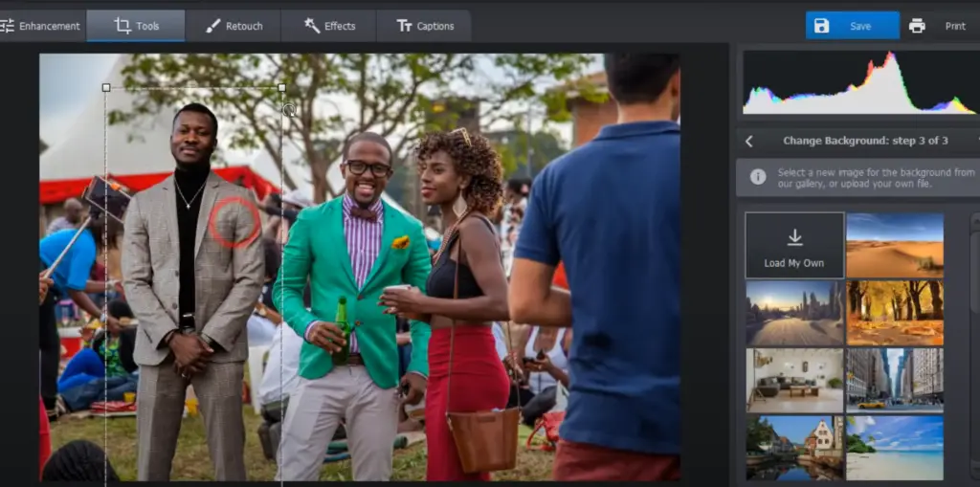
Task: Click the top-left selection frame handle
Action: pyautogui.click(x=106, y=87)
